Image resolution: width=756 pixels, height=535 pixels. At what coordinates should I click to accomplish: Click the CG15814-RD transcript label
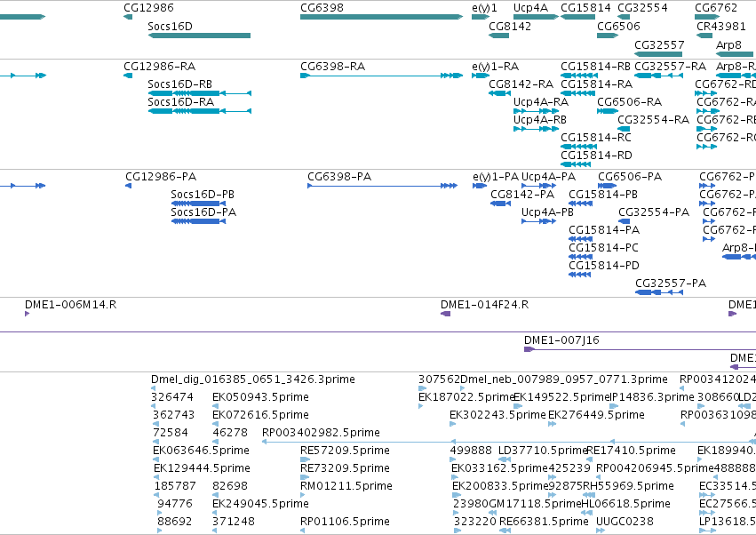(x=596, y=156)
